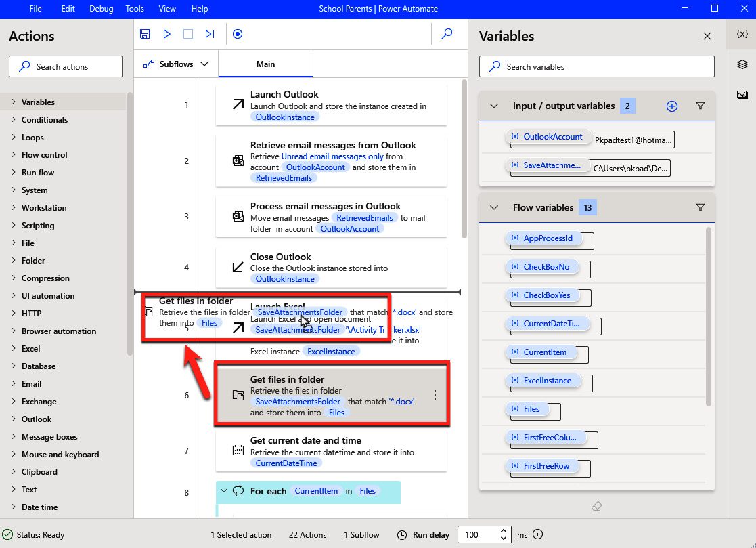Decrease run delay with down arrow

pyautogui.click(x=504, y=539)
